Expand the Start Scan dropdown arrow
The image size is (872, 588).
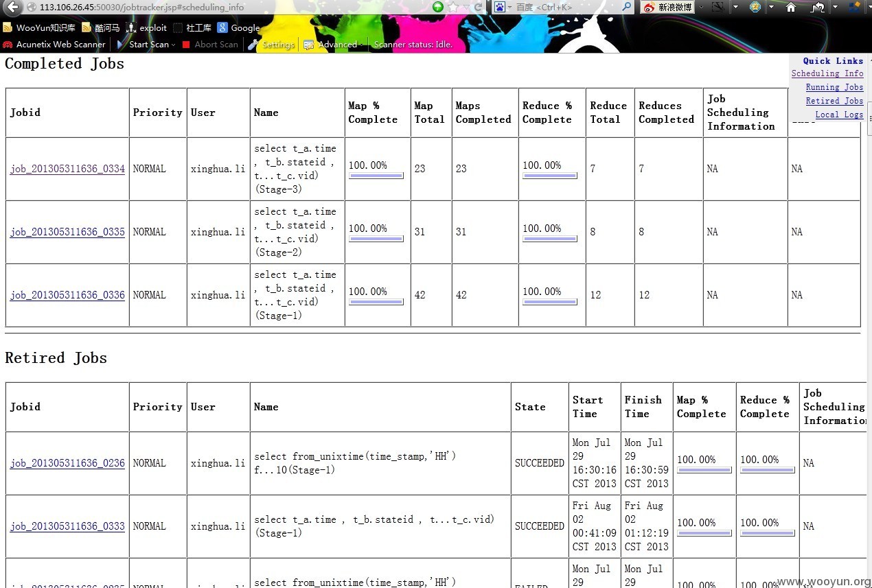[173, 45]
